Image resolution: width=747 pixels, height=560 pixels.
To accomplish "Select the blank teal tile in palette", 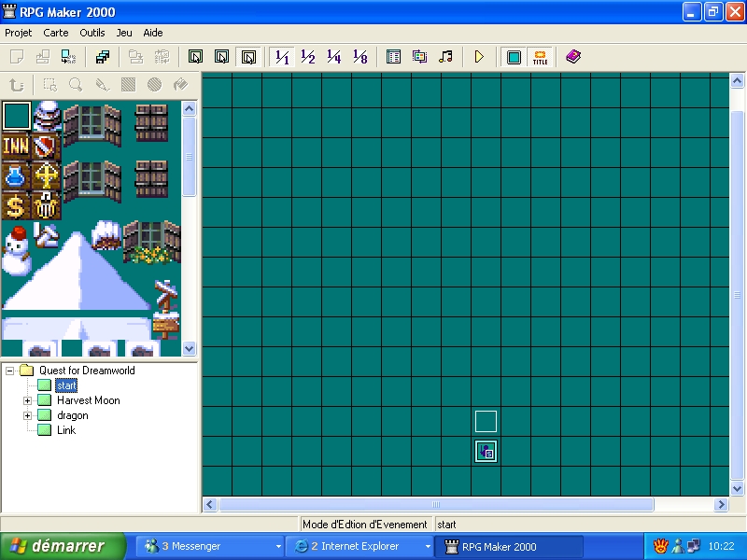I will coord(17,116).
